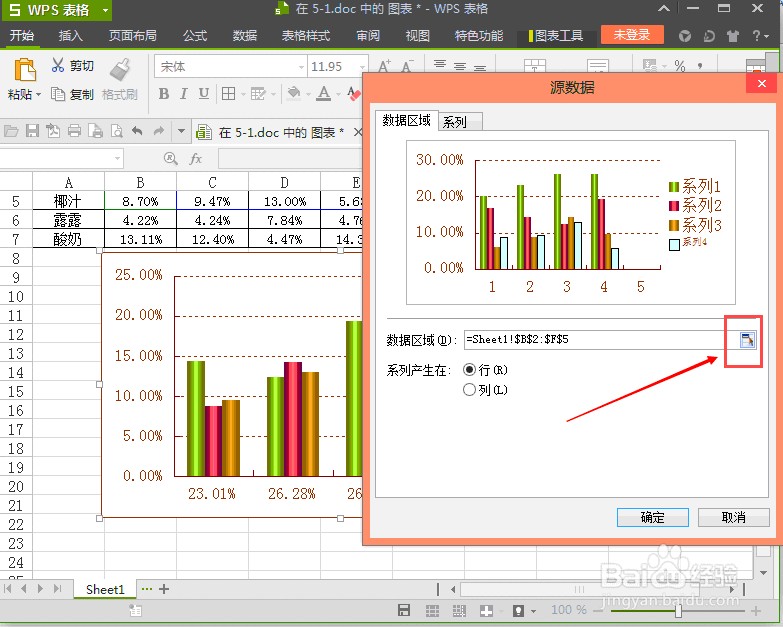Collapse the ribbon with the chevron
This screenshot has height=627, width=783.
pos(664,8)
